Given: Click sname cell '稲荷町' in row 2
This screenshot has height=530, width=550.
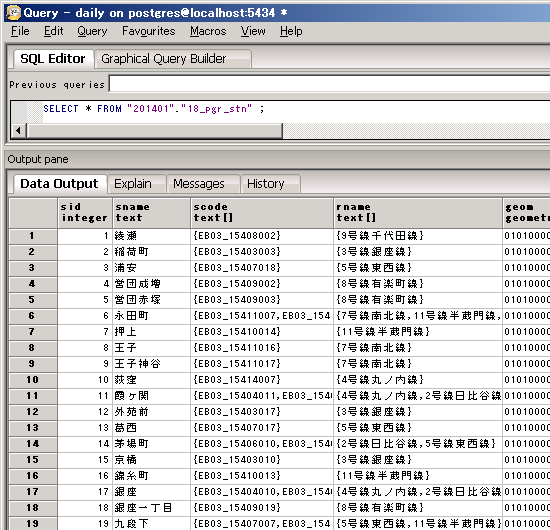Looking at the screenshot, I should click(152, 252).
